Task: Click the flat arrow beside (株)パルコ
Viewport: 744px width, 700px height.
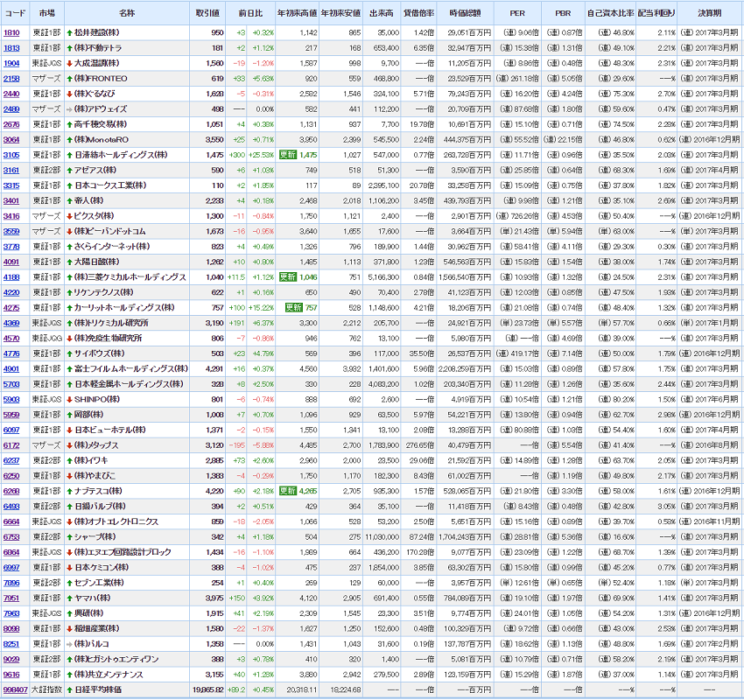Action: click(69, 644)
